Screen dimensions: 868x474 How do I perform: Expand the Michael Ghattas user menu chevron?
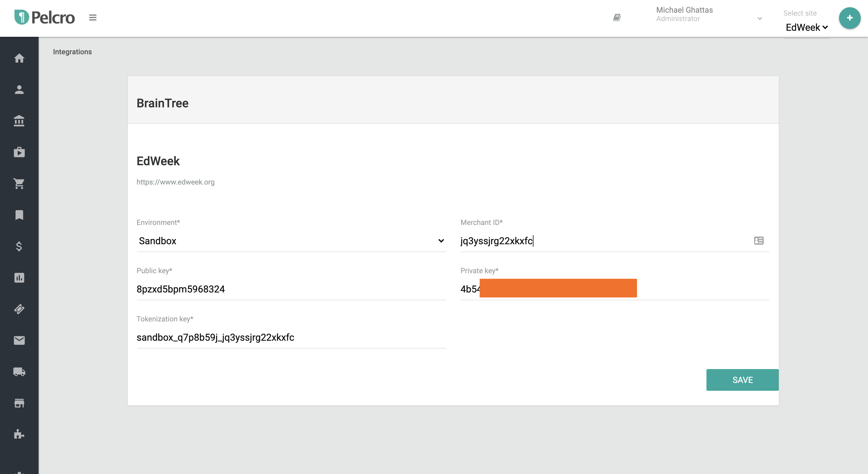click(759, 18)
